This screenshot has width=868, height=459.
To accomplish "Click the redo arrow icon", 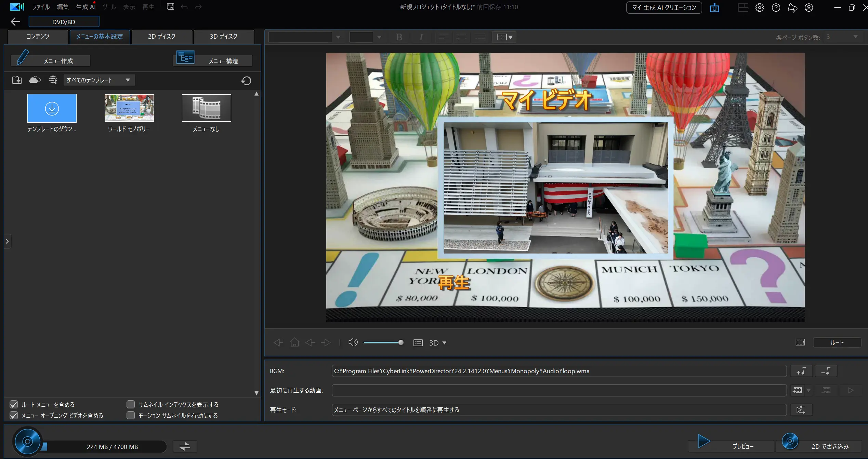I will pos(198,7).
